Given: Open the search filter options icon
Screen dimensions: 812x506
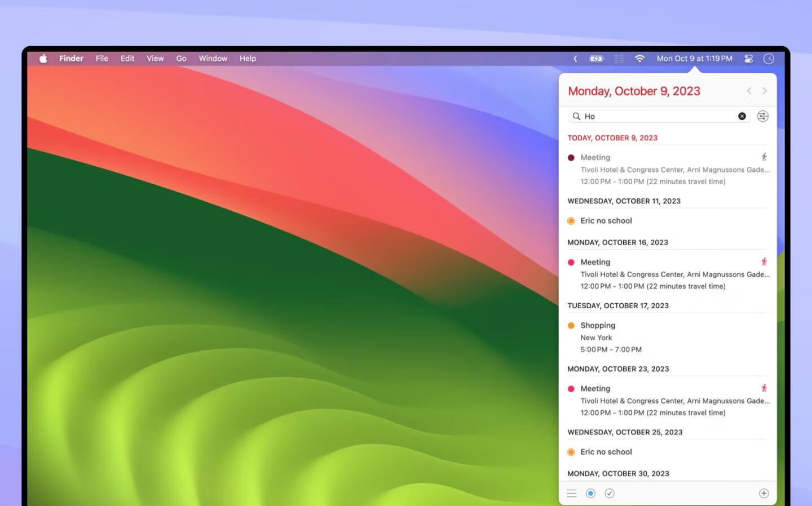Looking at the screenshot, I should 762,116.
